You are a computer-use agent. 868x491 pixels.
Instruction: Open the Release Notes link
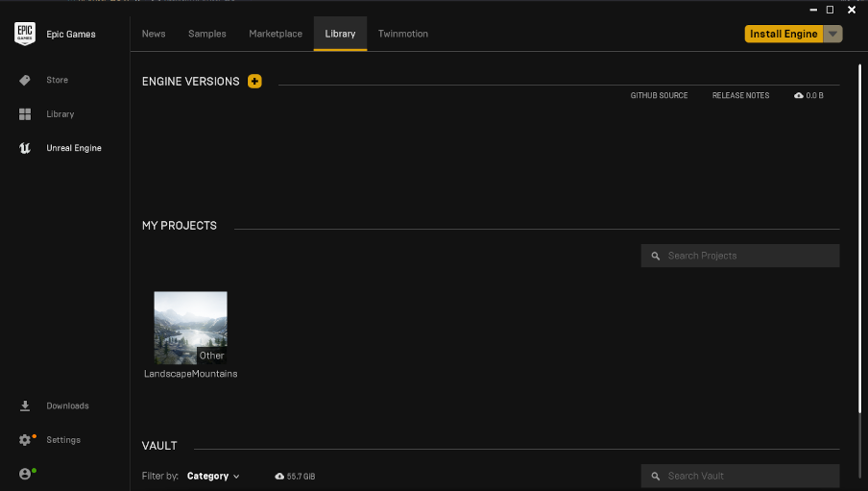tap(740, 96)
